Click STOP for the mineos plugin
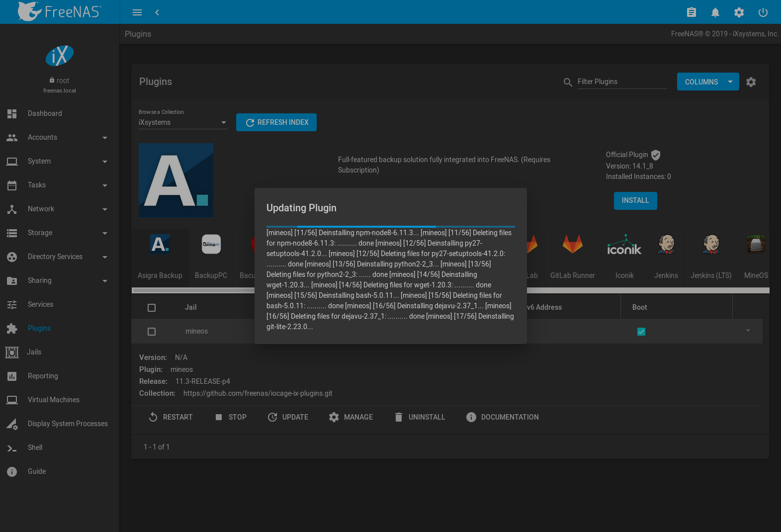The width and height of the screenshot is (781, 532). tap(231, 417)
